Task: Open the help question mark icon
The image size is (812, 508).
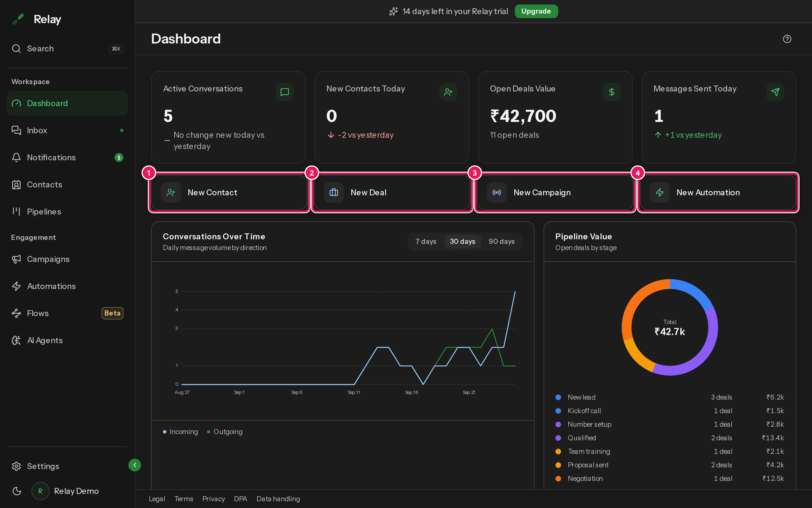Action: tap(787, 39)
